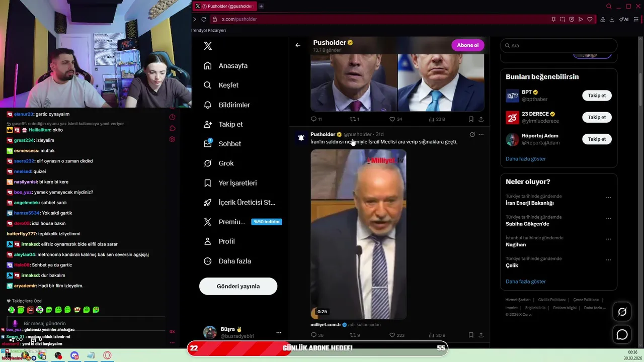644x362 pixels.
Task: Like the tweet with 223 likes
Action: 396,335
